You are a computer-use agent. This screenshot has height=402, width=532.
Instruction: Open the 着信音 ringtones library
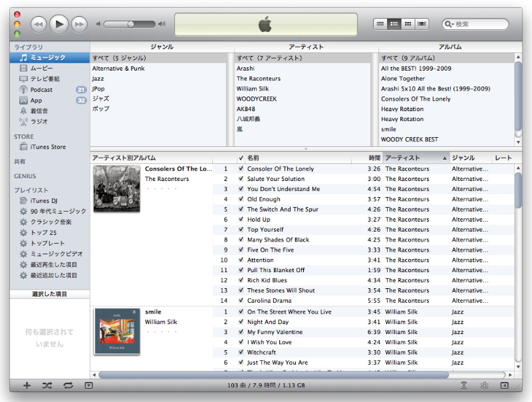[49, 110]
